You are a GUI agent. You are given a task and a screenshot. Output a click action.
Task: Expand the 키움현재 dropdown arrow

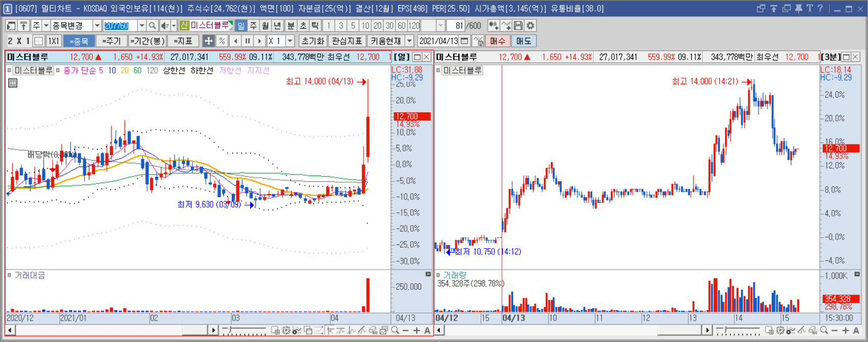(x=409, y=41)
